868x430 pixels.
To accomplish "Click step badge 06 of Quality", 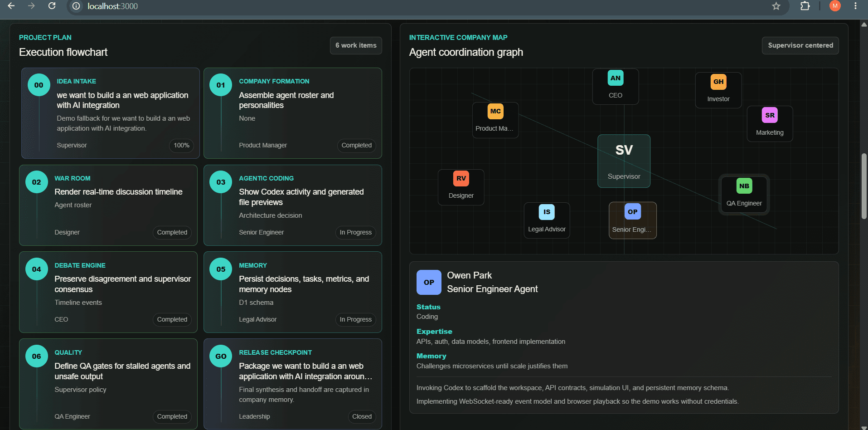I will click(x=37, y=356).
